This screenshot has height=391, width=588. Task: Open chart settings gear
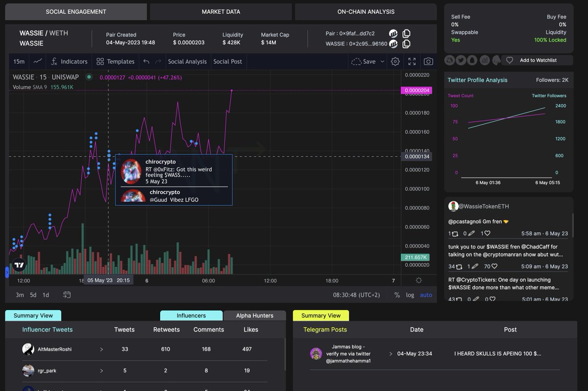click(395, 61)
